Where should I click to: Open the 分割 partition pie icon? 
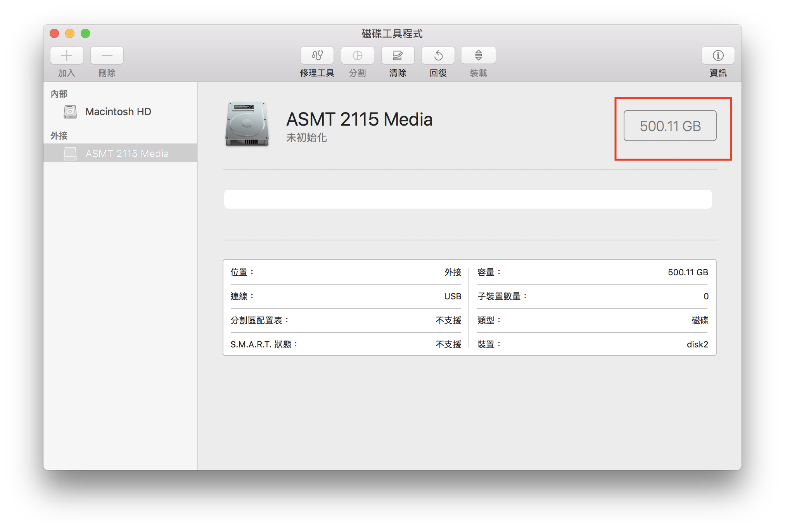click(x=358, y=55)
